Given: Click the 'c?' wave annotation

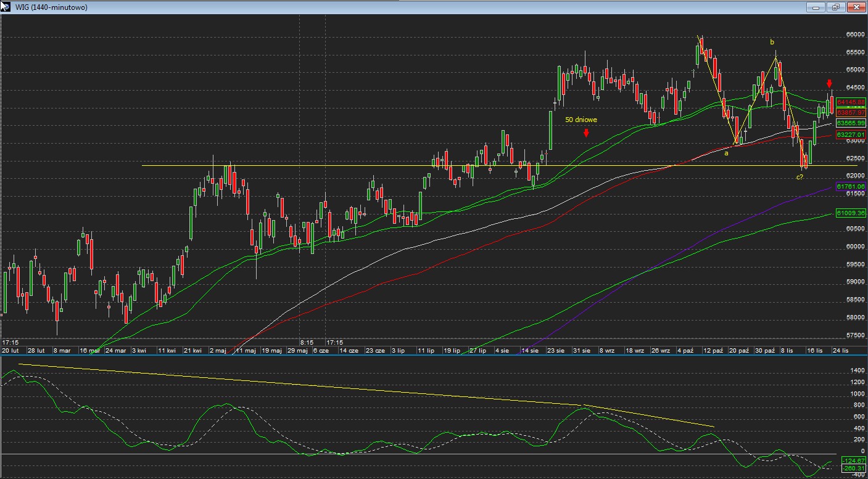Looking at the screenshot, I should pos(800,177).
